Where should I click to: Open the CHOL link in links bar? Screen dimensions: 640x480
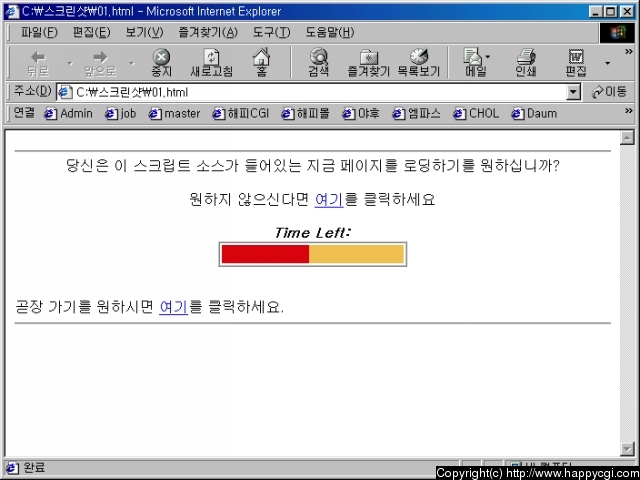tap(476, 113)
